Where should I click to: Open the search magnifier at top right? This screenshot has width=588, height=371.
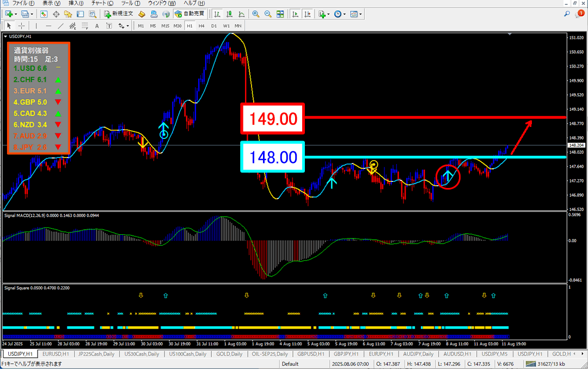pos(567,14)
